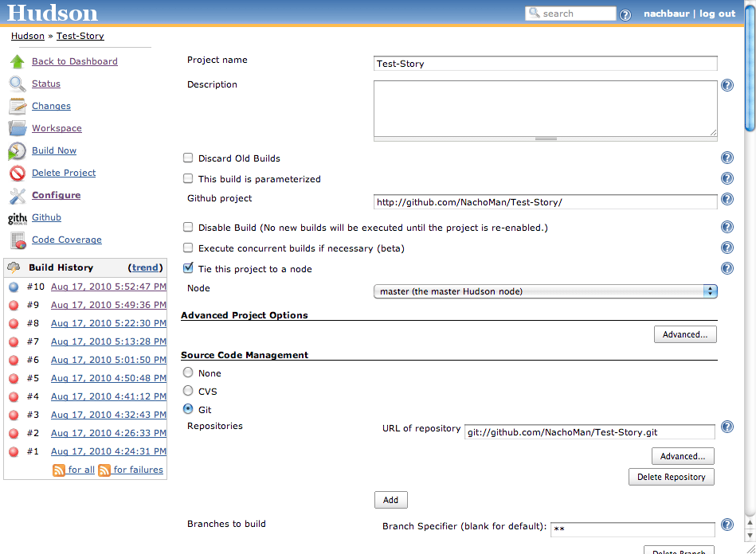Screen dimensions: 756x554
Task: Open the Workspace link
Action: (57, 128)
